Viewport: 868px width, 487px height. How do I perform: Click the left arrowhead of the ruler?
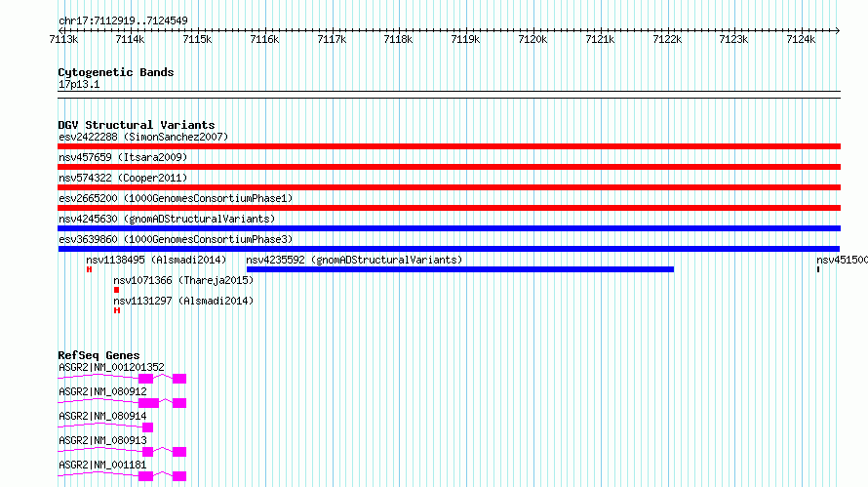(60, 30)
